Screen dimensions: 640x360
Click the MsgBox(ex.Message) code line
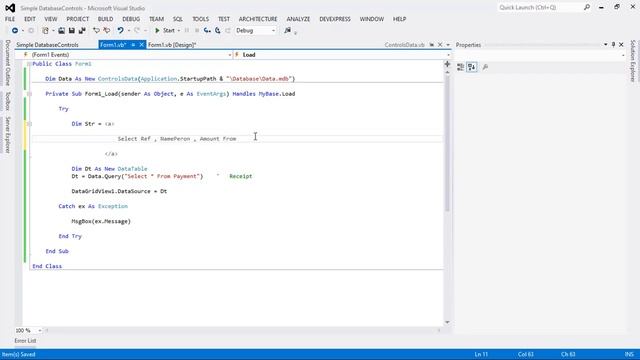pyautogui.click(x=101, y=221)
